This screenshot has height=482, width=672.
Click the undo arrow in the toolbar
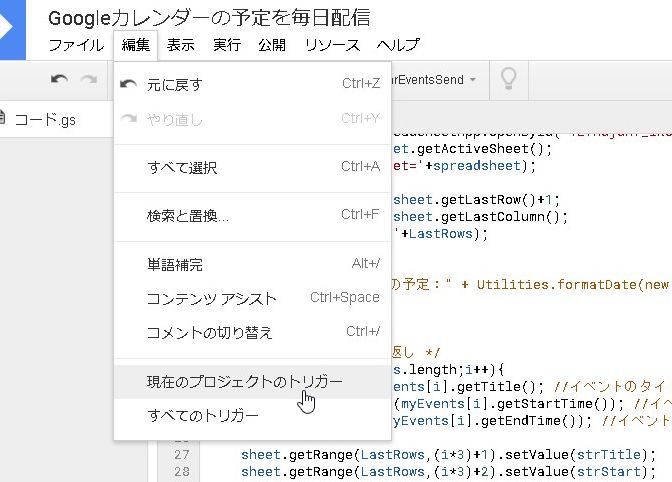60,79
